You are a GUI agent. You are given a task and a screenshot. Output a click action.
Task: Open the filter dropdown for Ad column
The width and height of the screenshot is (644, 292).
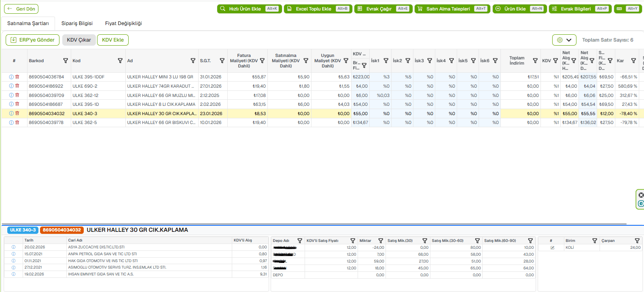tap(193, 61)
